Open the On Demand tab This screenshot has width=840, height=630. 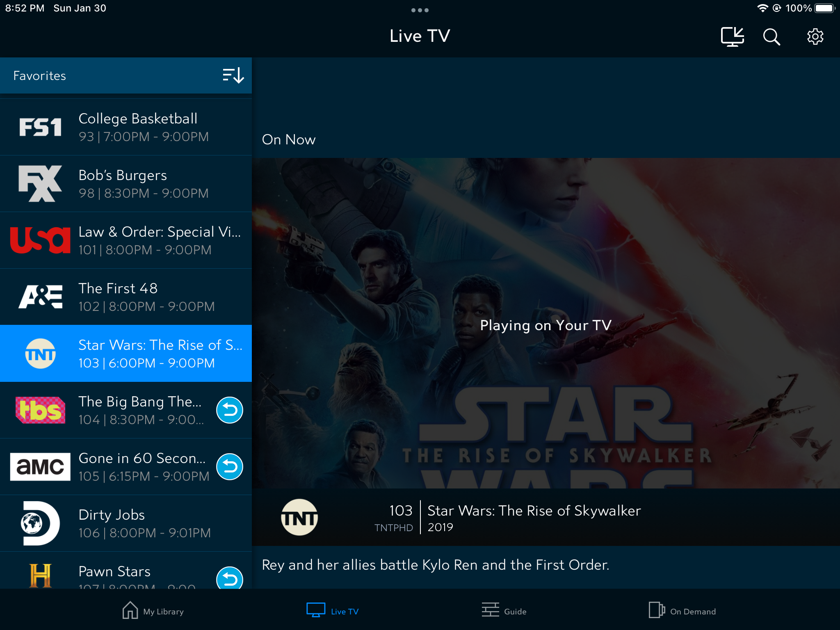point(682,611)
